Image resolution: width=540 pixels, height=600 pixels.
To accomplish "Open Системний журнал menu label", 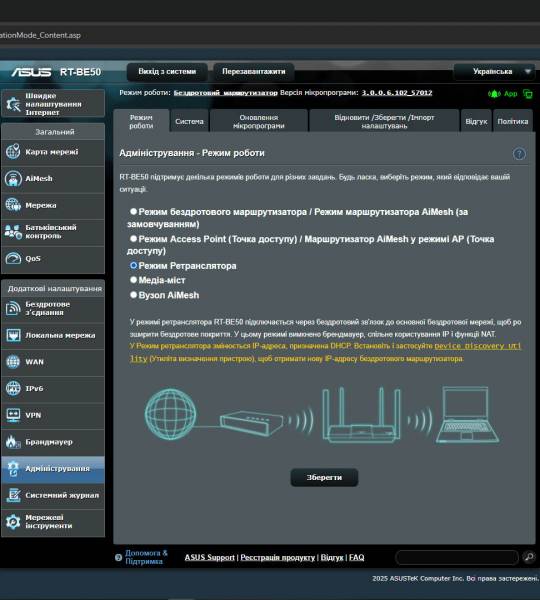I will click(x=62, y=495).
